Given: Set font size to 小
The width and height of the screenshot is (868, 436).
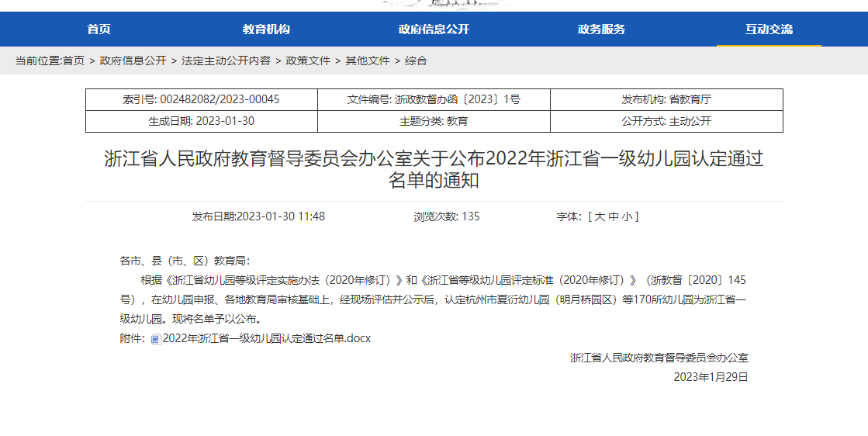Looking at the screenshot, I should [627, 216].
